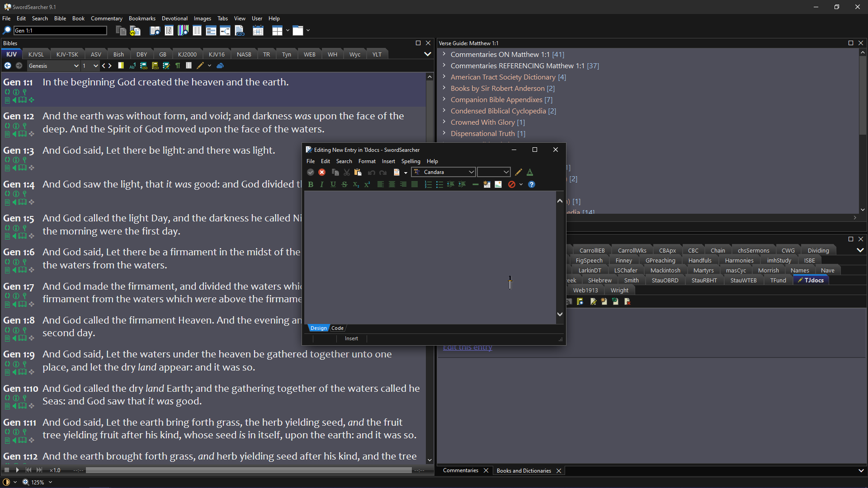Click Insert button at bottom of editor
This screenshot has height=488, width=868.
[x=351, y=338]
